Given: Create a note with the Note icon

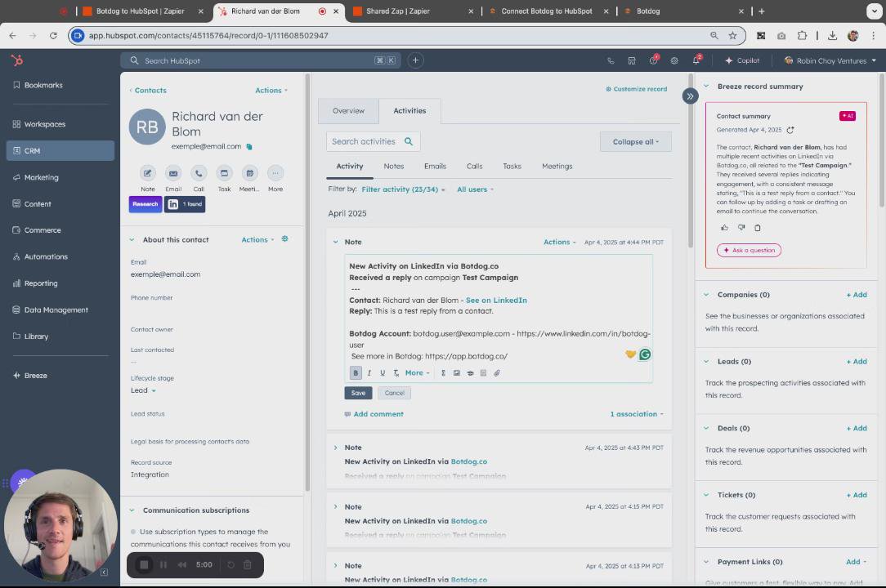Looking at the screenshot, I should [147, 173].
